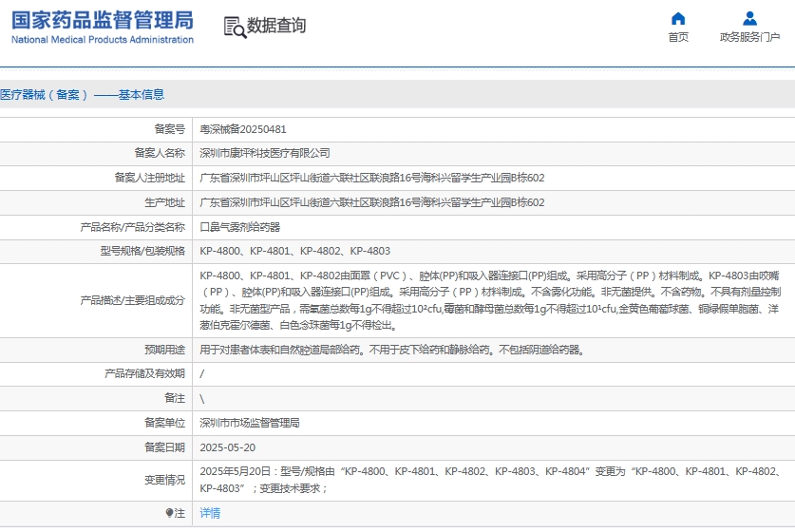Image resolution: width=795 pixels, height=532 pixels.
Task: Open 政务服务门户 portal link
Action: click(749, 37)
